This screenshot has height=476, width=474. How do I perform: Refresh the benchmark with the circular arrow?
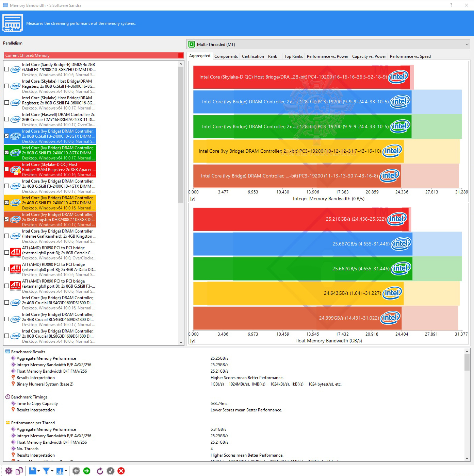(x=100, y=471)
